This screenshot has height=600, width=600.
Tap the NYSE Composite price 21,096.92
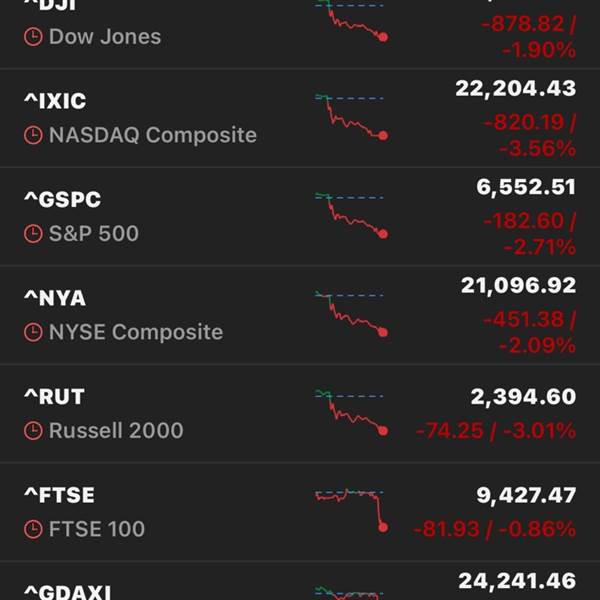click(x=518, y=286)
